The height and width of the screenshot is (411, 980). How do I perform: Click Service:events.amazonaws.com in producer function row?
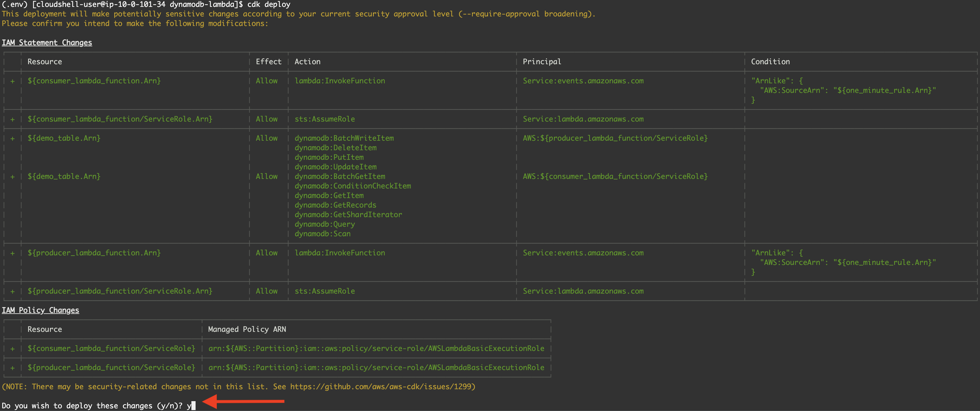[583, 253]
